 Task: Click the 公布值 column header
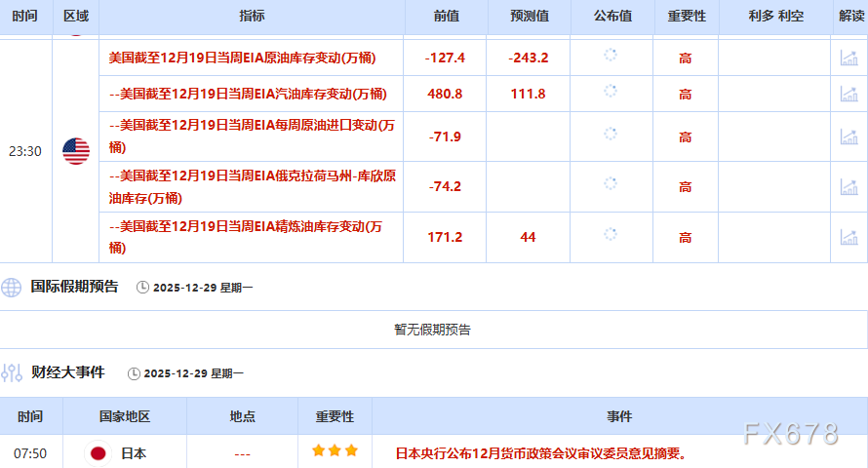pos(612,17)
